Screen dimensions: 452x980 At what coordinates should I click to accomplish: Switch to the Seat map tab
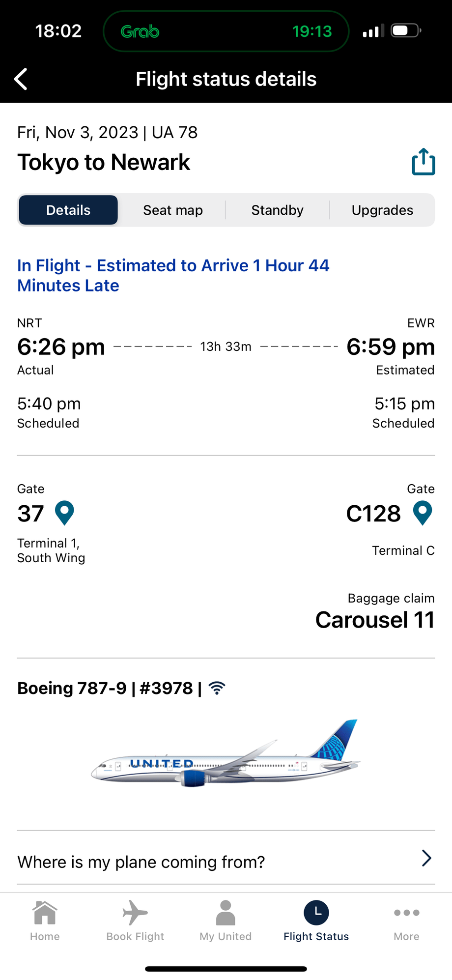point(173,210)
